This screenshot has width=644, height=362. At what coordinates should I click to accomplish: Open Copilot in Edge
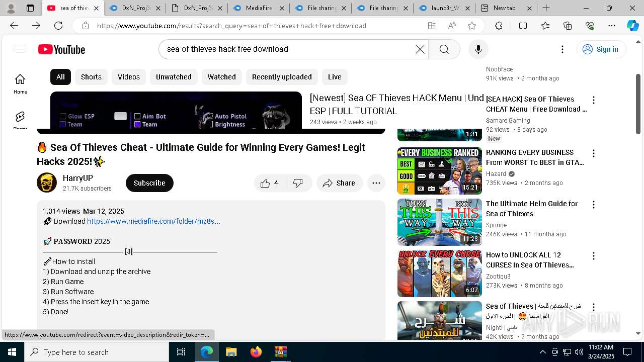coord(632,26)
